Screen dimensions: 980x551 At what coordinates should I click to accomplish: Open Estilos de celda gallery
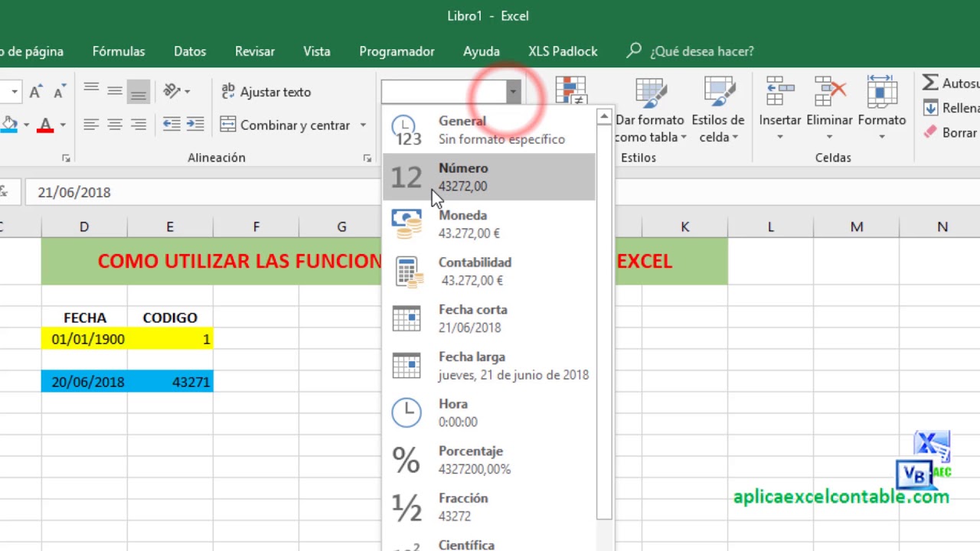pyautogui.click(x=717, y=110)
